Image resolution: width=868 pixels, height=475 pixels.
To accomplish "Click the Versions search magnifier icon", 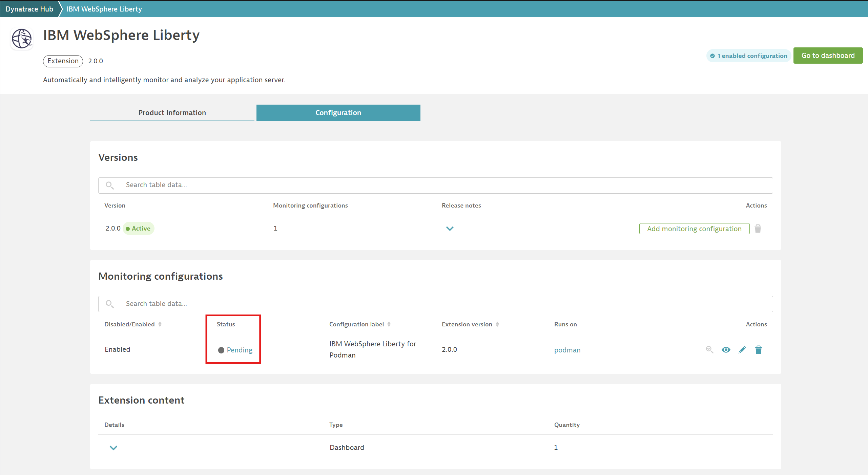I will 109,185.
